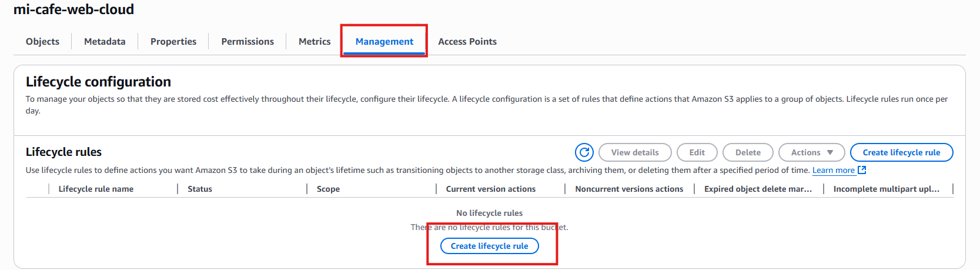
Task: Open the Metadata tab
Action: click(x=105, y=41)
